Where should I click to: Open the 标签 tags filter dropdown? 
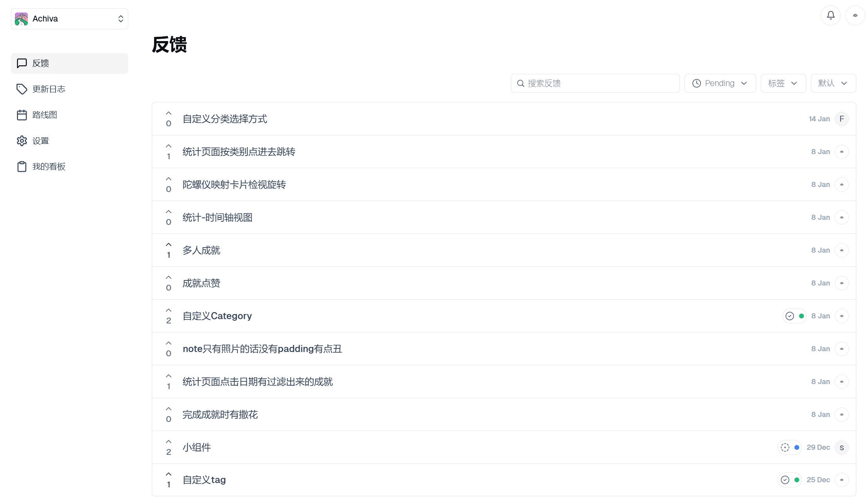coord(782,83)
